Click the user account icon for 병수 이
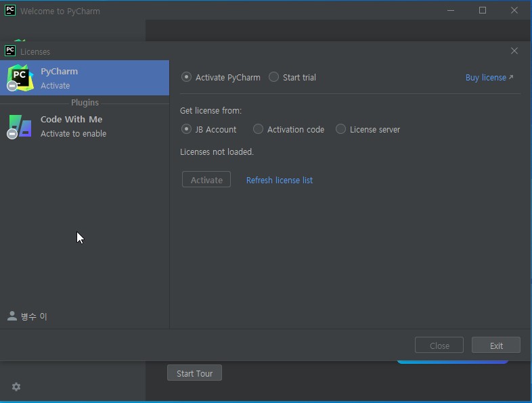Screen dimensions: 532x403 point(12,316)
